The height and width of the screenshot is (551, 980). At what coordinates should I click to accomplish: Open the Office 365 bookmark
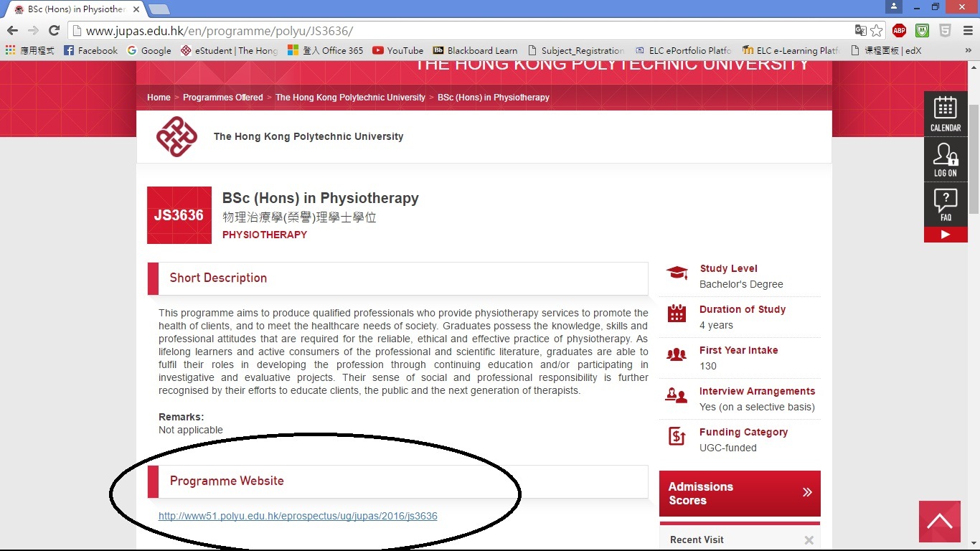(326, 50)
